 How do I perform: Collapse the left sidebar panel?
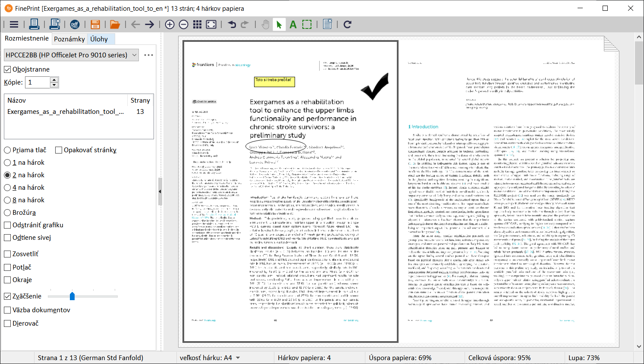pos(160,191)
